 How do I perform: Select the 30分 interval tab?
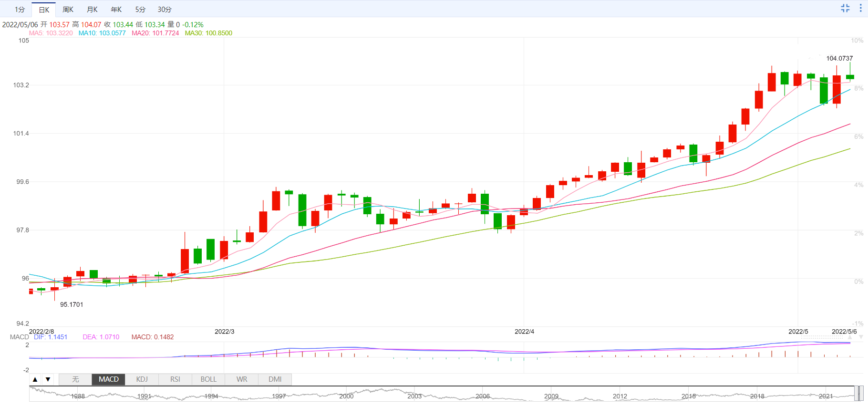[165, 10]
